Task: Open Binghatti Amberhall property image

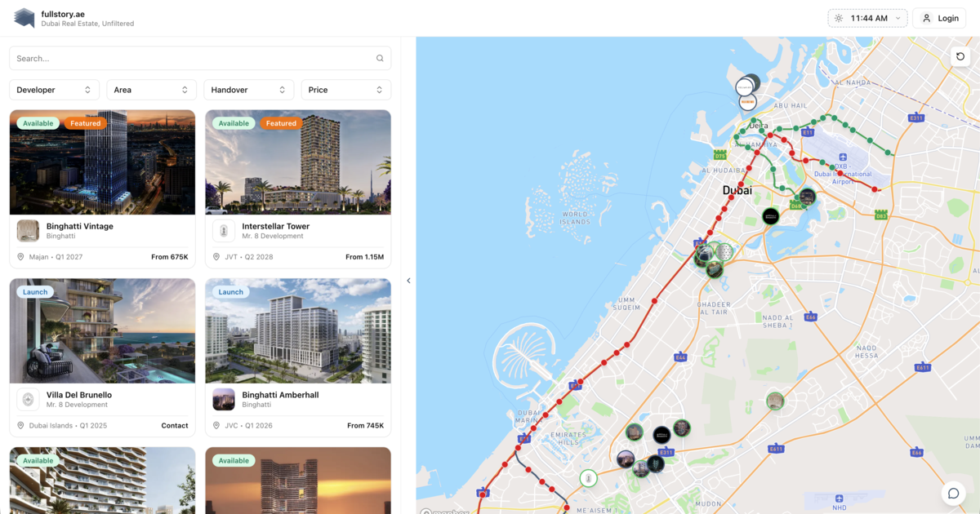Action: tap(298, 331)
